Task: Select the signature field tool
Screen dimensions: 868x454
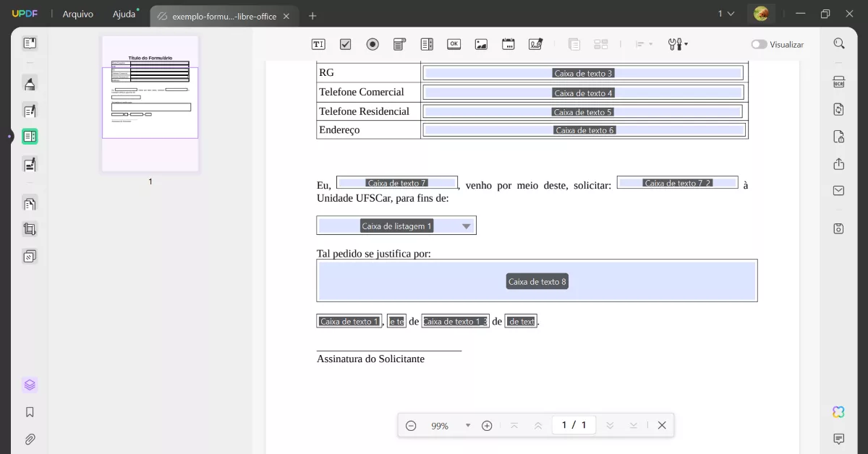Action: [x=535, y=44]
